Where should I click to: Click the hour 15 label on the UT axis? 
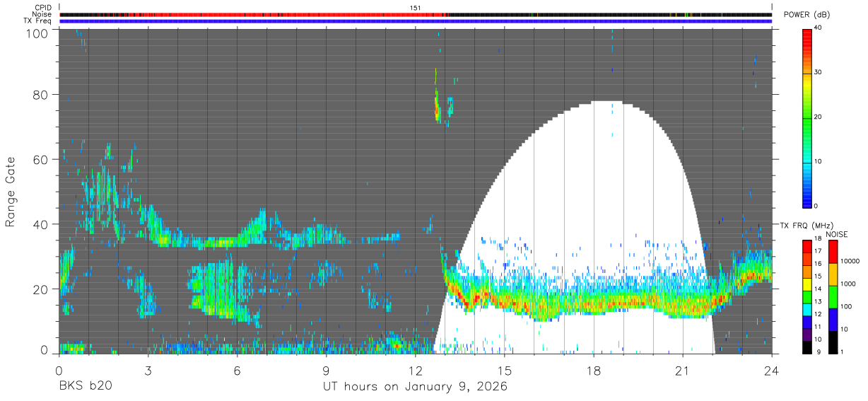tap(505, 371)
